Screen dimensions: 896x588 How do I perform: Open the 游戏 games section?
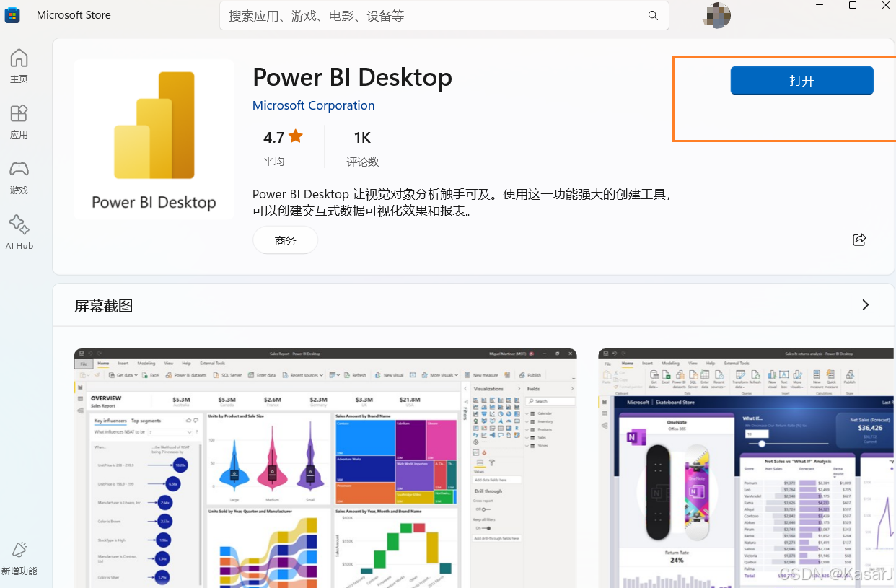click(x=19, y=177)
